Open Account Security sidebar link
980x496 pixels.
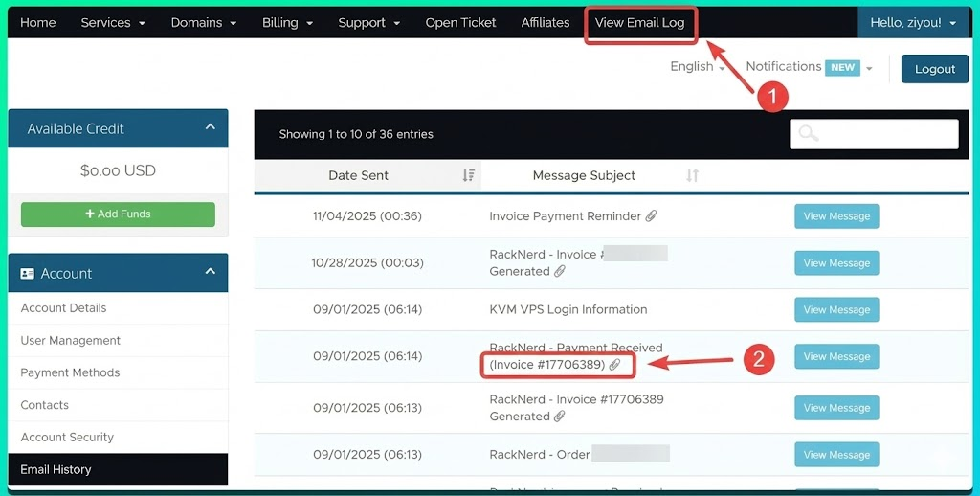tap(67, 438)
